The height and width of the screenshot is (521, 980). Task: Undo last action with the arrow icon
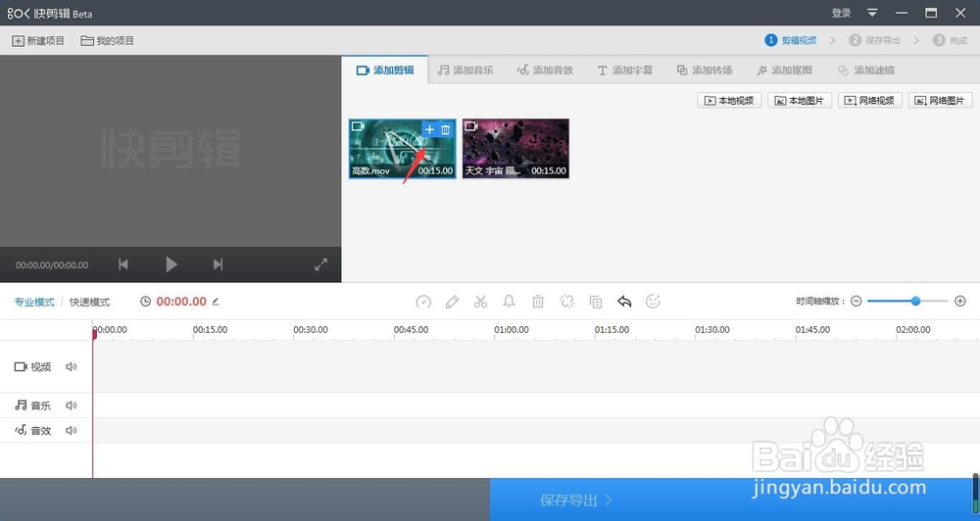click(x=624, y=302)
